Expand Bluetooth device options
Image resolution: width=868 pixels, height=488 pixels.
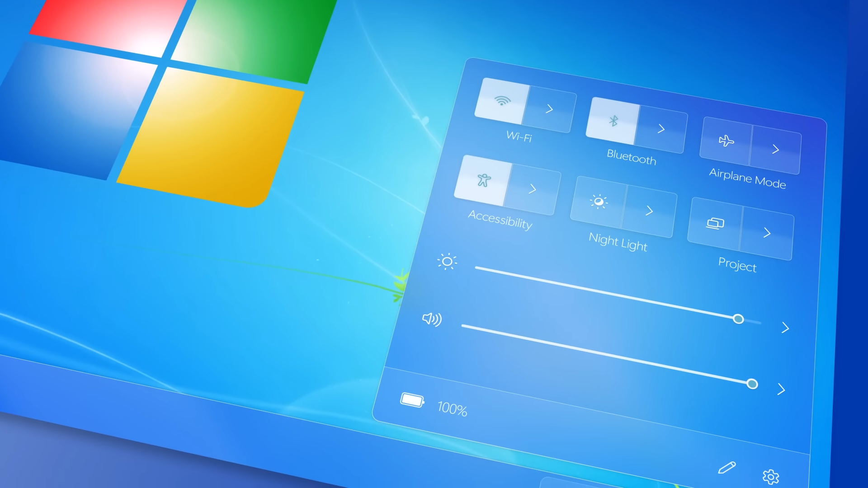point(660,127)
